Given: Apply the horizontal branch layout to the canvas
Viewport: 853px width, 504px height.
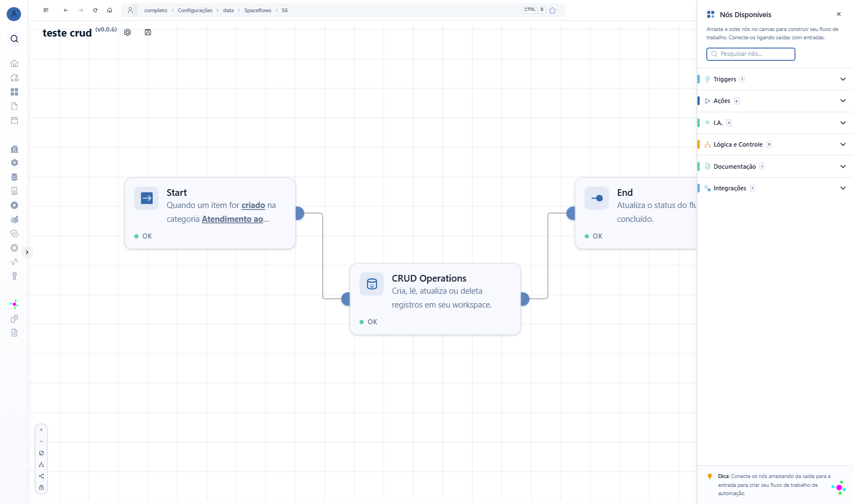Looking at the screenshot, I should click(41, 476).
